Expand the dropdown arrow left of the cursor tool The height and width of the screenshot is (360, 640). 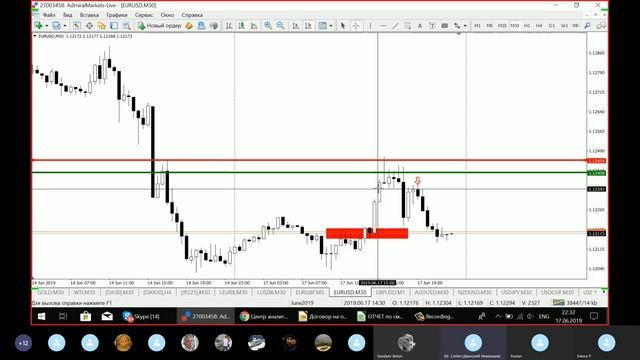(331, 26)
